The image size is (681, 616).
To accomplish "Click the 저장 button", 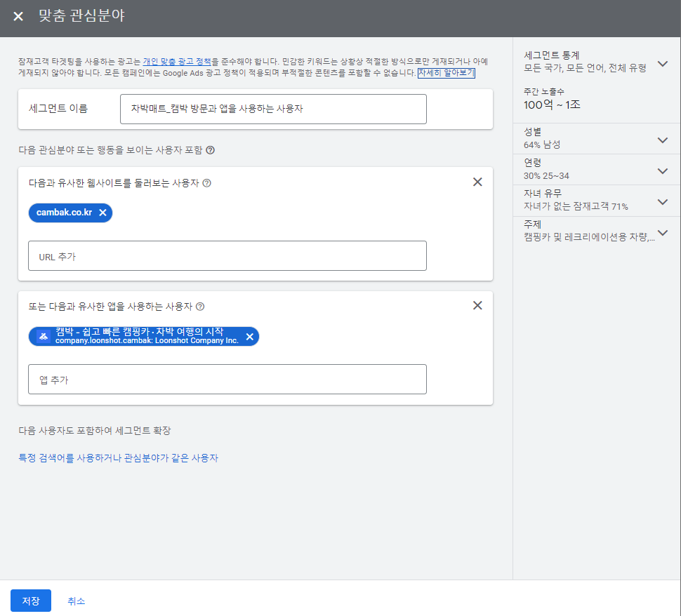I will [x=31, y=601].
